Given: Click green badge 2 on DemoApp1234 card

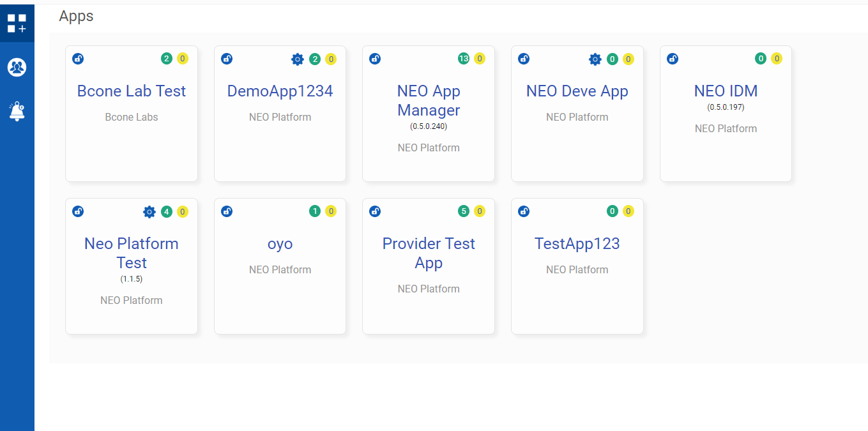Looking at the screenshot, I should click(315, 59).
